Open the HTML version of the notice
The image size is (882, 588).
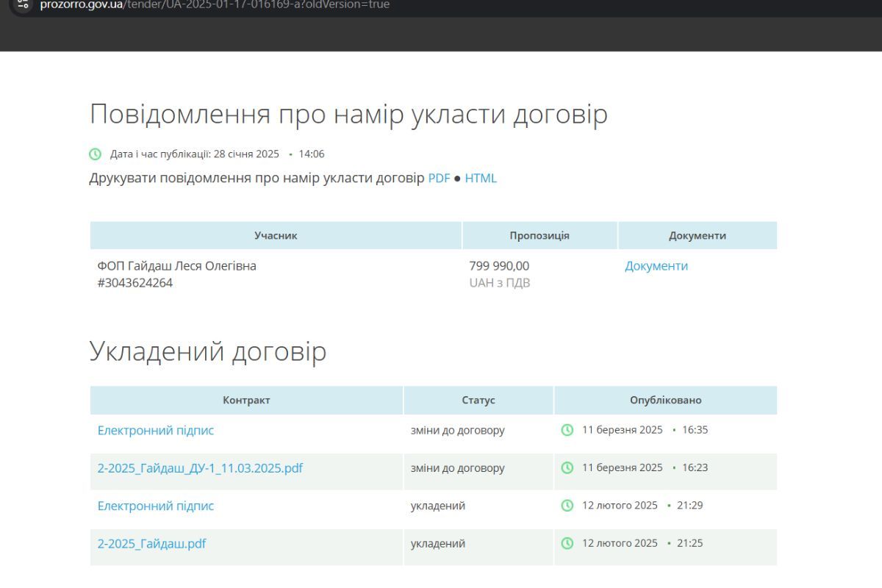481,178
